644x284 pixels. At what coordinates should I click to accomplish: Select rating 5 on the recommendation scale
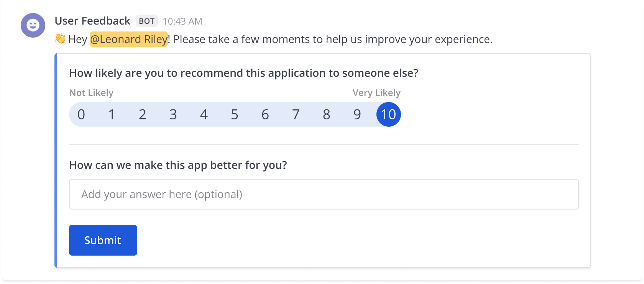[x=235, y=114]
